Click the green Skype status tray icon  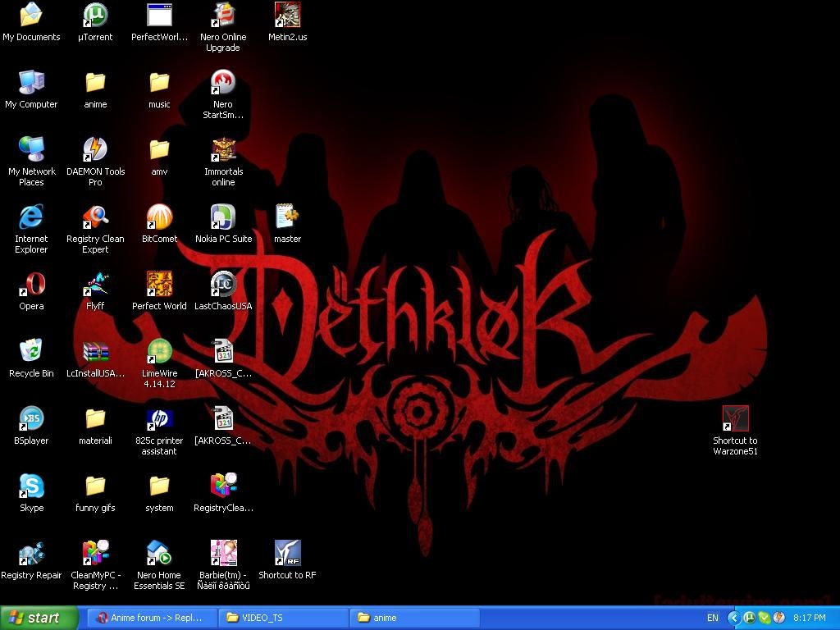(764, 619)
